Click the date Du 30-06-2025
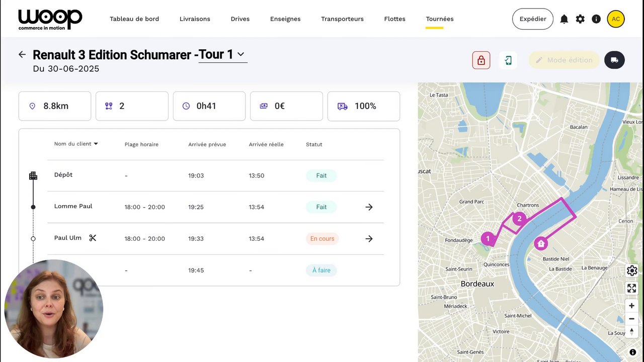 pos(66,69)
